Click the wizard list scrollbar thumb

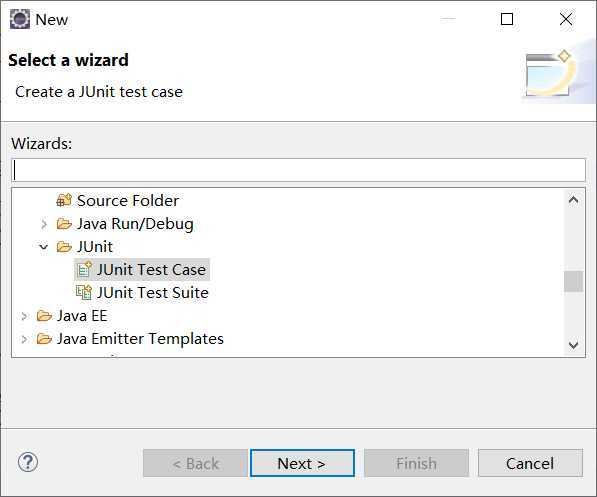pos(573,281)
